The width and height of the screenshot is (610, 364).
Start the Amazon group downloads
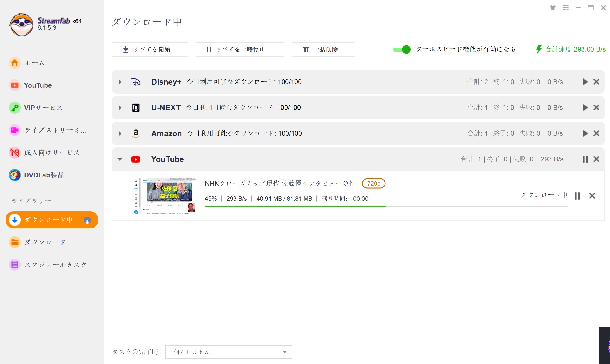(x=585, y=133)
